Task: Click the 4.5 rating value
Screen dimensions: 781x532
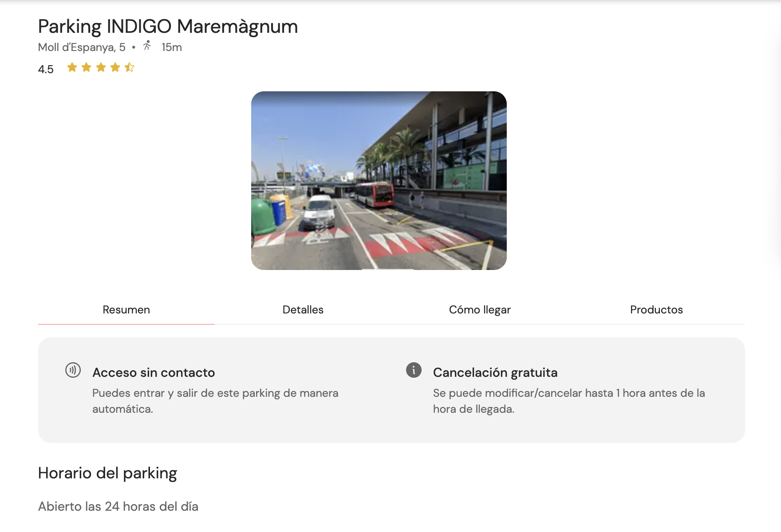Action: coord(45,69)
